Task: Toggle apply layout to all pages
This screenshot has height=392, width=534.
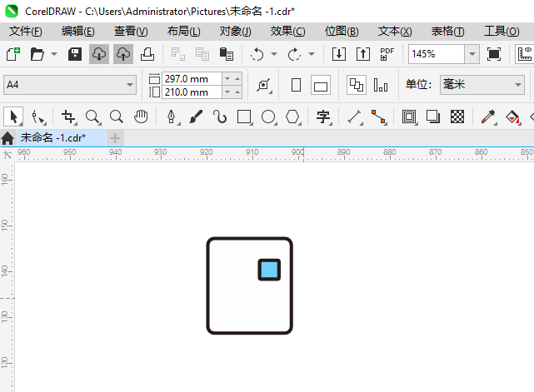Action: 357,85
